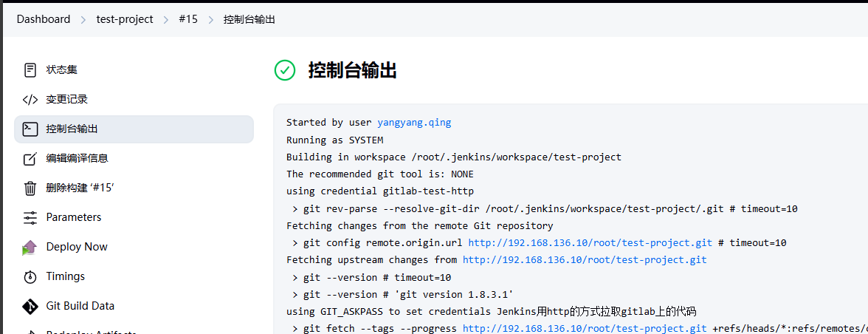
Task: Click the 'git rev-parse --resolve-git-dir' line
Action: [545, 209]
